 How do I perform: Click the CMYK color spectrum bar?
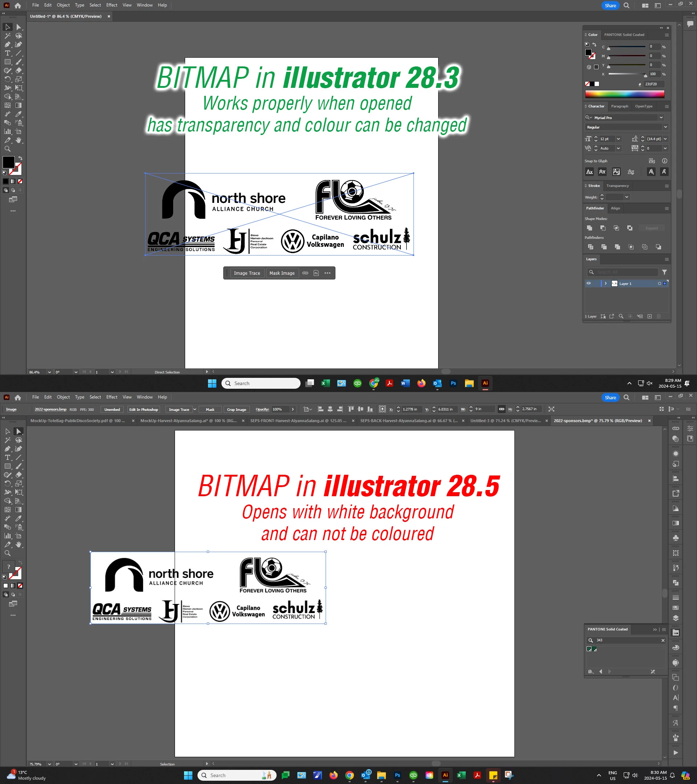[x=624, y=94]
